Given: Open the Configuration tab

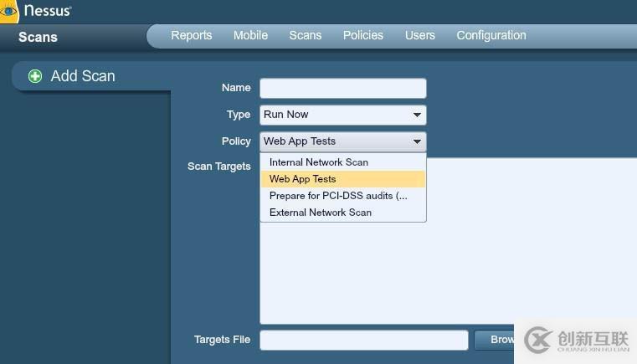Looking at the screenshot, I should click(x=491, y=35).
